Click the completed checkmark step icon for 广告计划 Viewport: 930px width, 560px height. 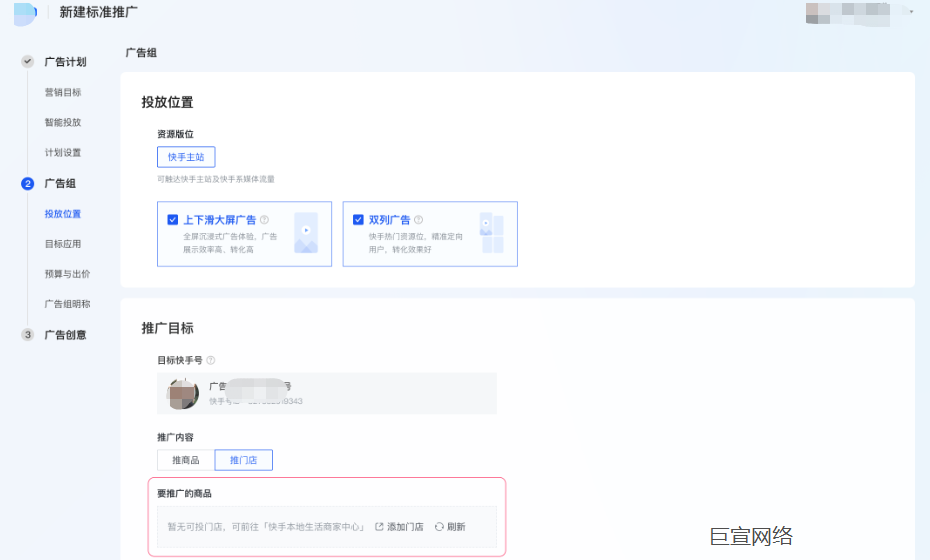27,61
